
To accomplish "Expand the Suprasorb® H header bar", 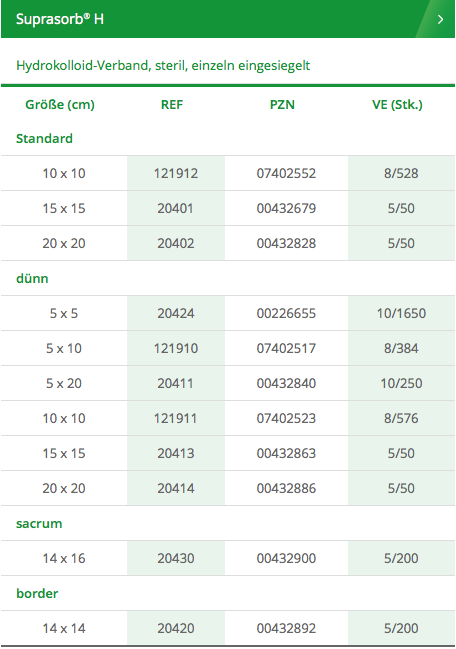I will [228, 19].
